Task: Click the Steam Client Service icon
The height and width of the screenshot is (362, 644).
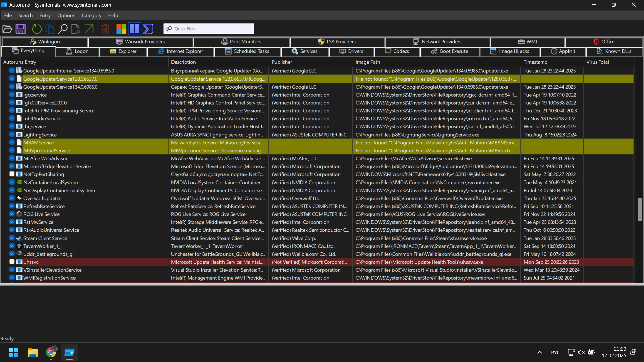Action: [x=19, y=238]
